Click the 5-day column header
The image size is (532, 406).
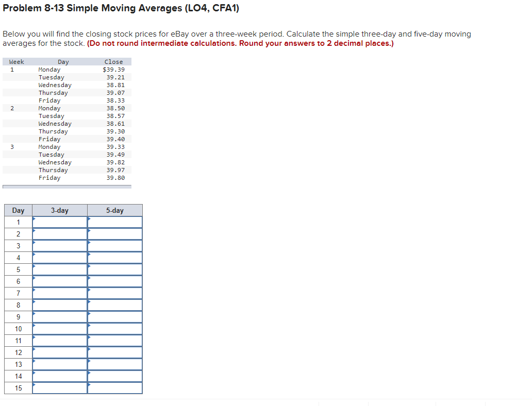coord(114,210)
